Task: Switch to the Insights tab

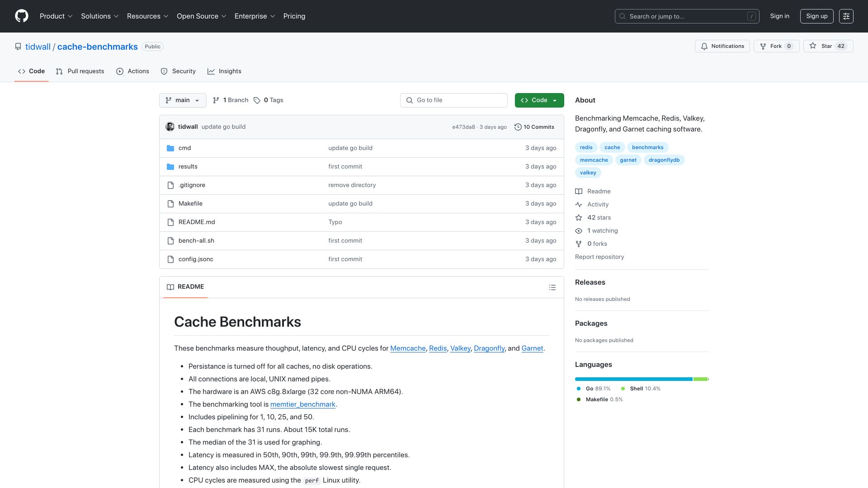Action: coord(224,71)
